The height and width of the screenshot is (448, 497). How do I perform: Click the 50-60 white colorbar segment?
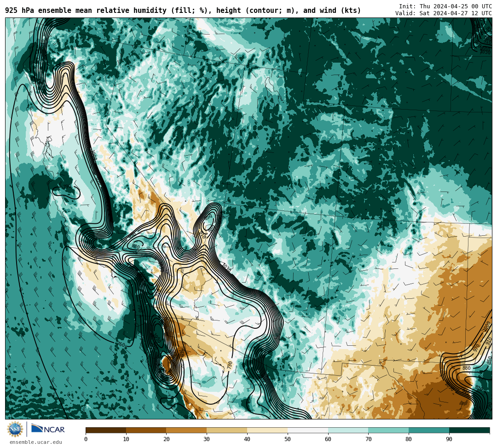click(x=308, y=430)
